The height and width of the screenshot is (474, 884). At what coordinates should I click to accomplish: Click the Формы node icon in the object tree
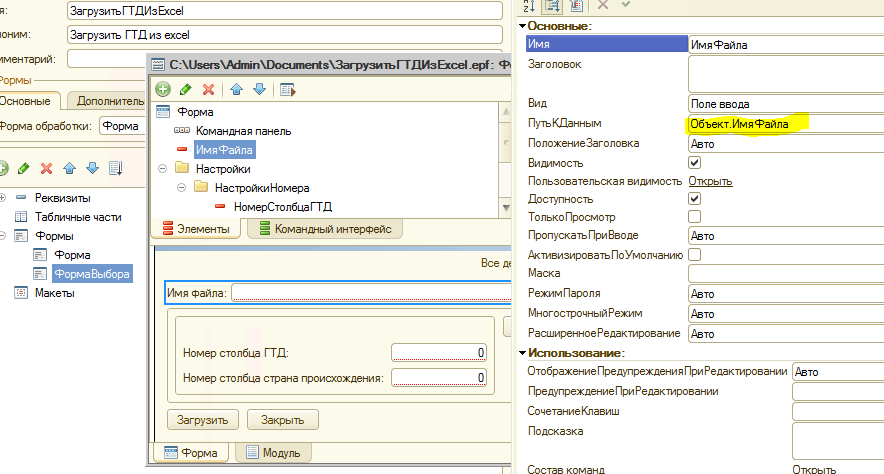coord(21,236)
